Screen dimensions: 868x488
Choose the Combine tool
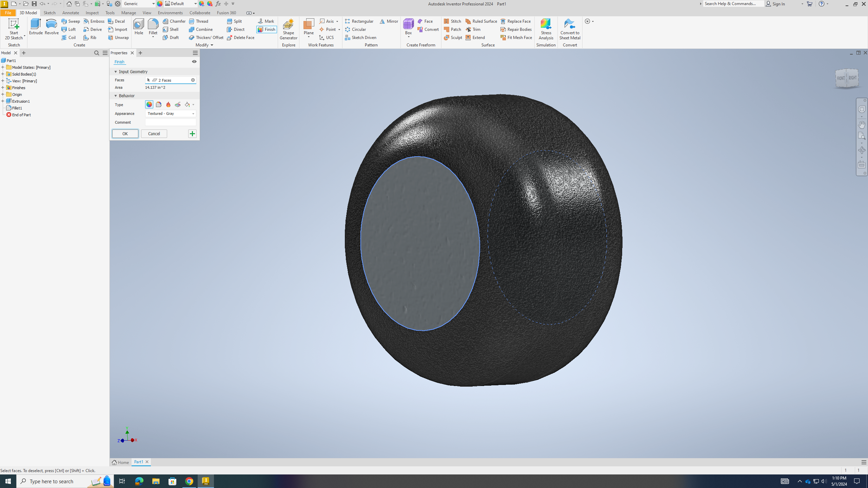(x=201, y=29)
